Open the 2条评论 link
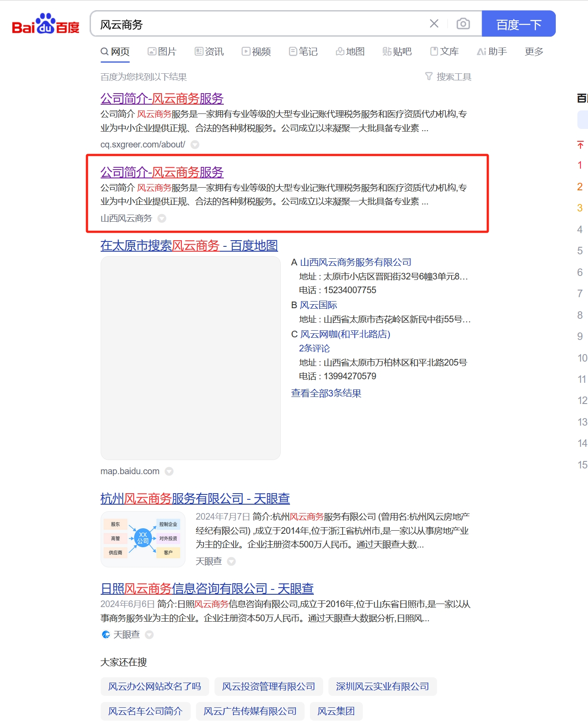 click(314, 348)
